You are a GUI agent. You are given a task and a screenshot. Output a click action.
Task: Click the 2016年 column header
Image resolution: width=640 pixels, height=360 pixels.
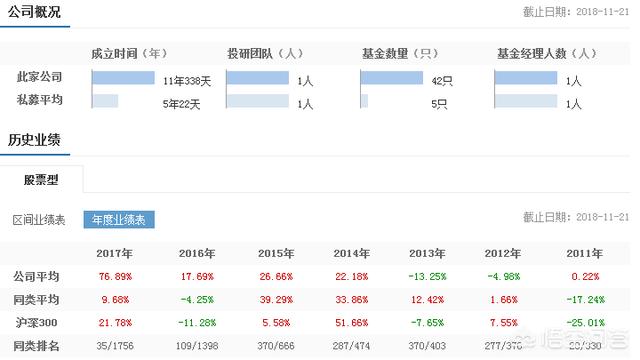[x=197, y=253]
